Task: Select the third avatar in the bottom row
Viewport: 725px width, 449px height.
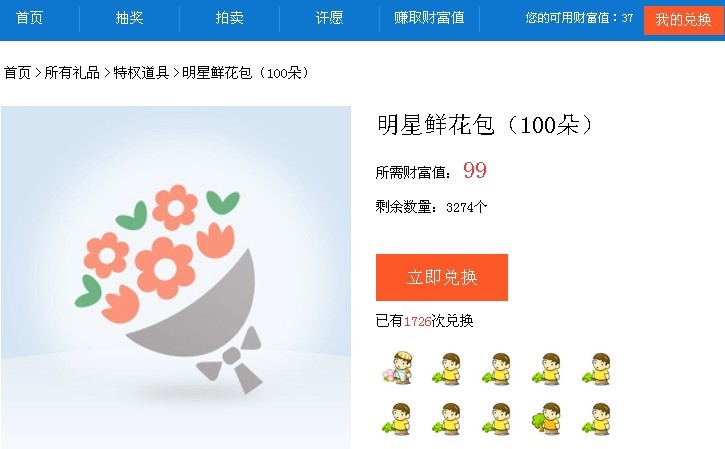Action: (x=498, y=418)
